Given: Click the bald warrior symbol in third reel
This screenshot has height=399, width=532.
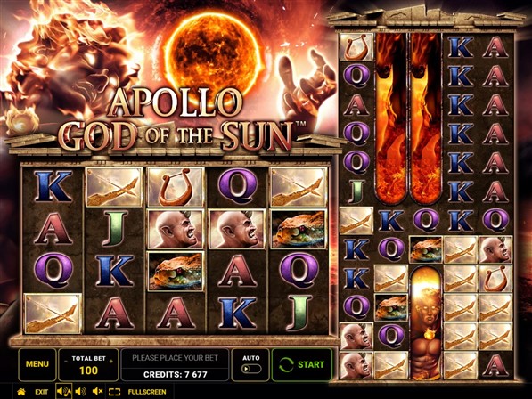Looking at the screenshot, I should tap(176, 229).
